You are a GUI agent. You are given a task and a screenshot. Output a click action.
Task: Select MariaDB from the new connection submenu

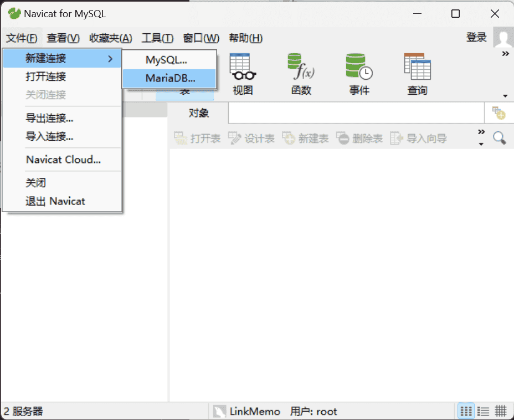pyautogui.click(x=169, y=78)
